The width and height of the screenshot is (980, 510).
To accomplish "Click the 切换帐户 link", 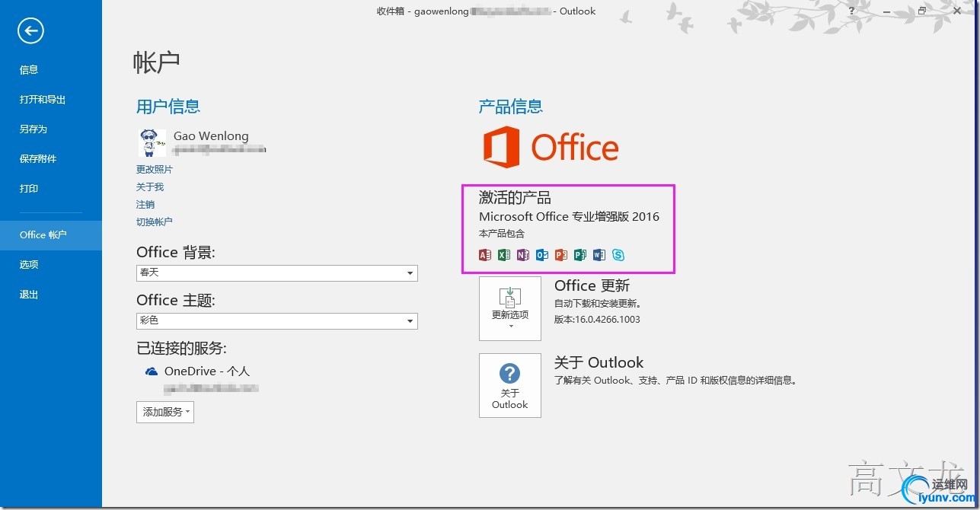I will pos(155,222).
